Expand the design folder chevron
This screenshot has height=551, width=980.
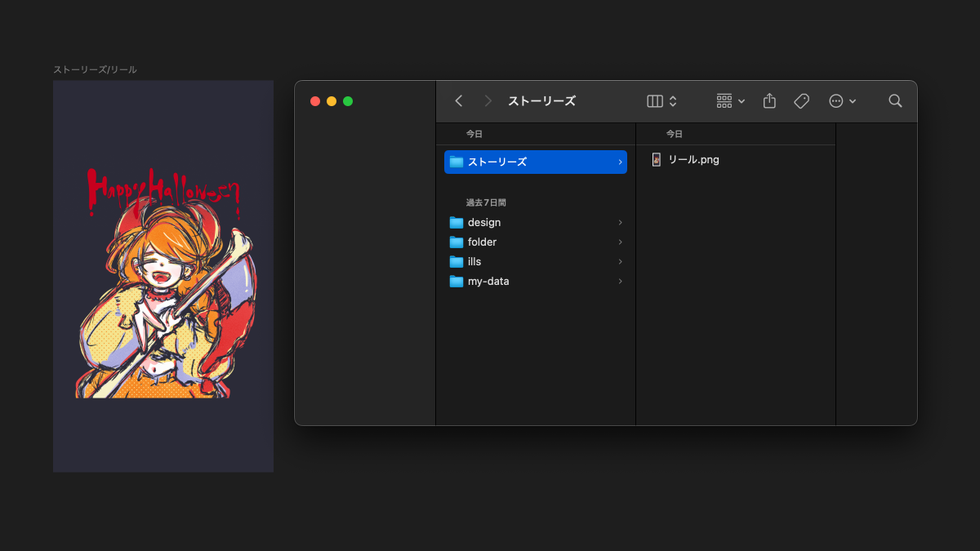tap(620, 223)
